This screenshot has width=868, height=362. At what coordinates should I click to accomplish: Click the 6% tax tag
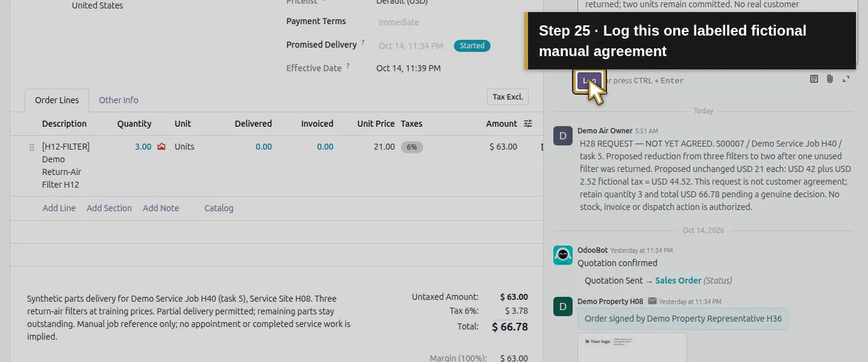[412, 147]
